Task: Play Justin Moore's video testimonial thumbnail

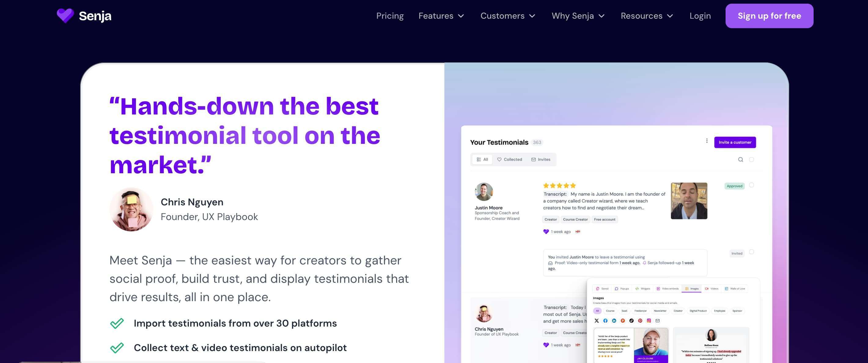Action: tap(689, 201)
